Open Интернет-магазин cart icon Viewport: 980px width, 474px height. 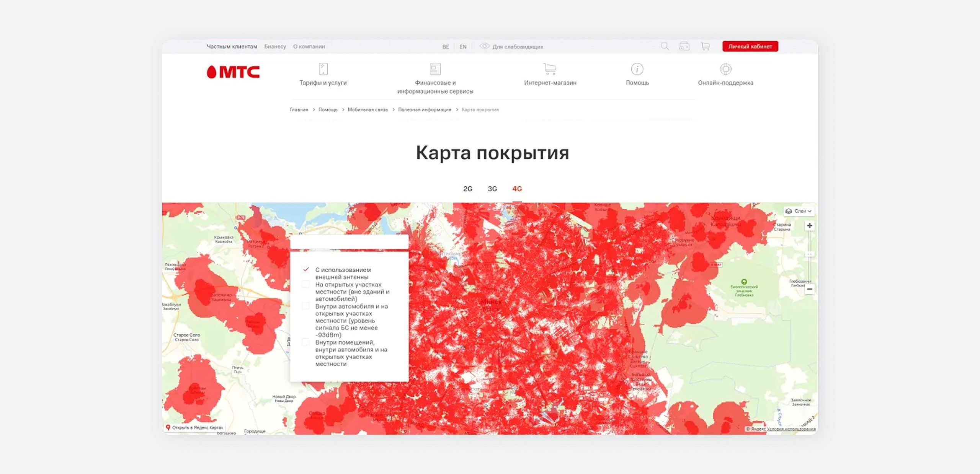click(550, 69)
